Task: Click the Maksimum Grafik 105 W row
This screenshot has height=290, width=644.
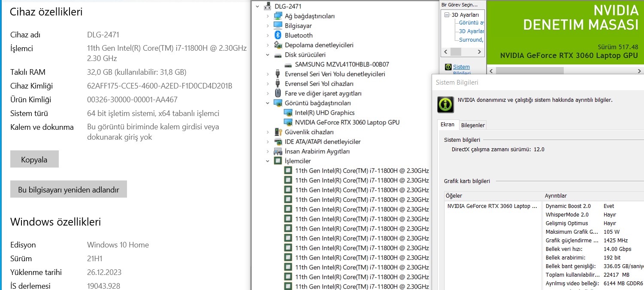Action: click(594, 232)
